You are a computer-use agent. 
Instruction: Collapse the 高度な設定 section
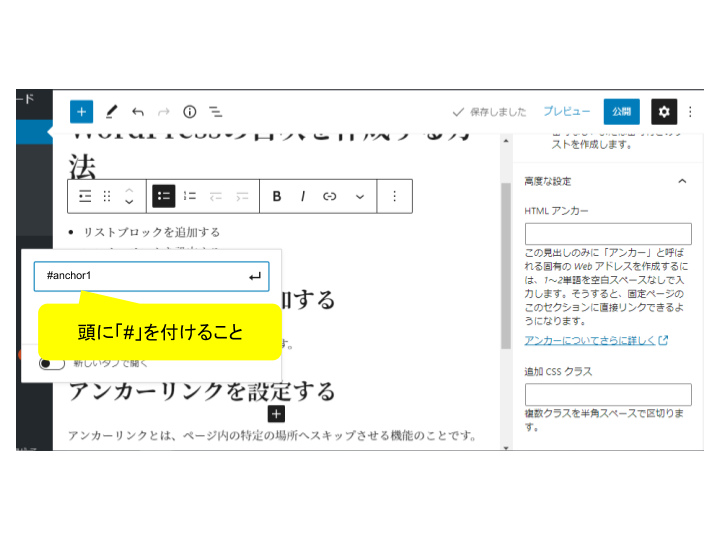tap(682, 181)
